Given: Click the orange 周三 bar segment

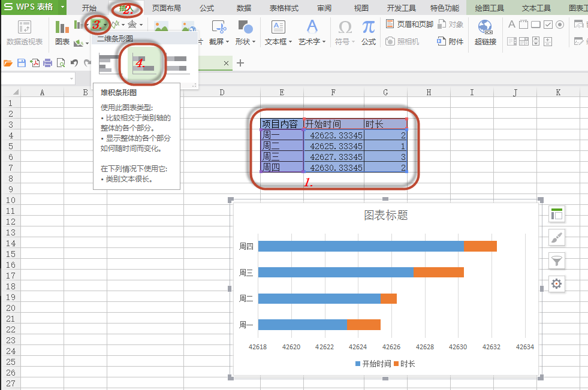Looking at the screenshot, I should [438, 272].
